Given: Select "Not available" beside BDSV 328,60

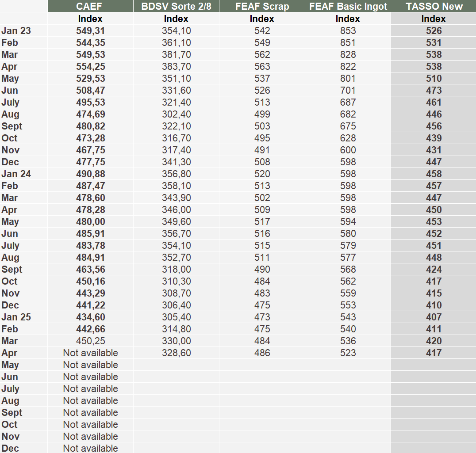Looking at the screenshot, I should coord(90,353).
